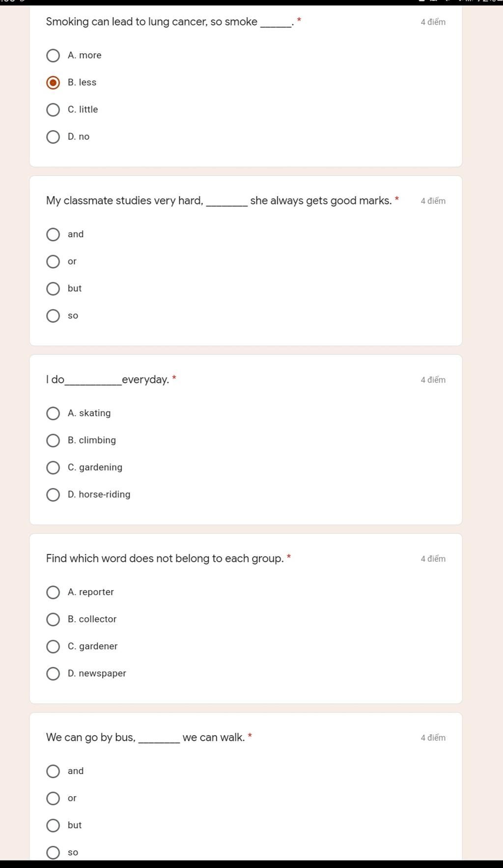The height and width of the screenshot is (868, 503).
Task: Pick 'but' for the bus question
Action: (x=53, y=825)
